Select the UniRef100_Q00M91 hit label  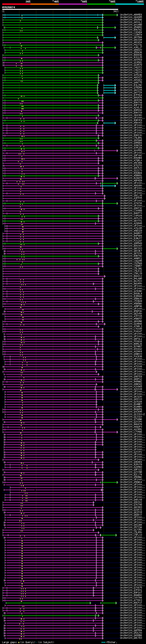131,151
